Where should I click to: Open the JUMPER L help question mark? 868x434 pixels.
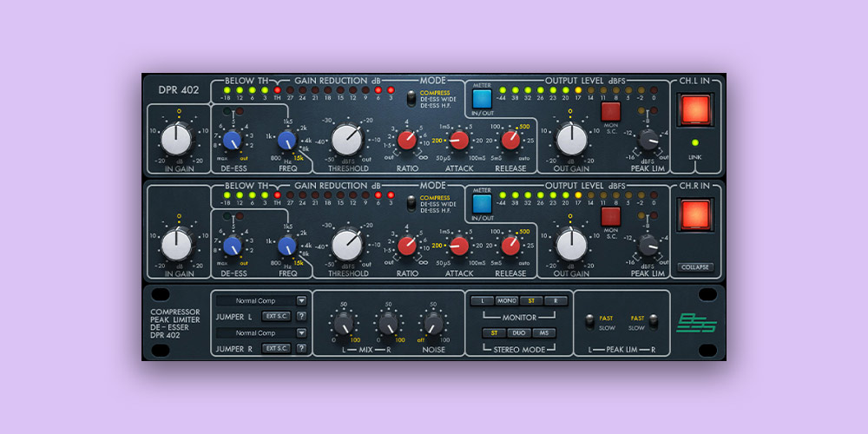(301, 316)
